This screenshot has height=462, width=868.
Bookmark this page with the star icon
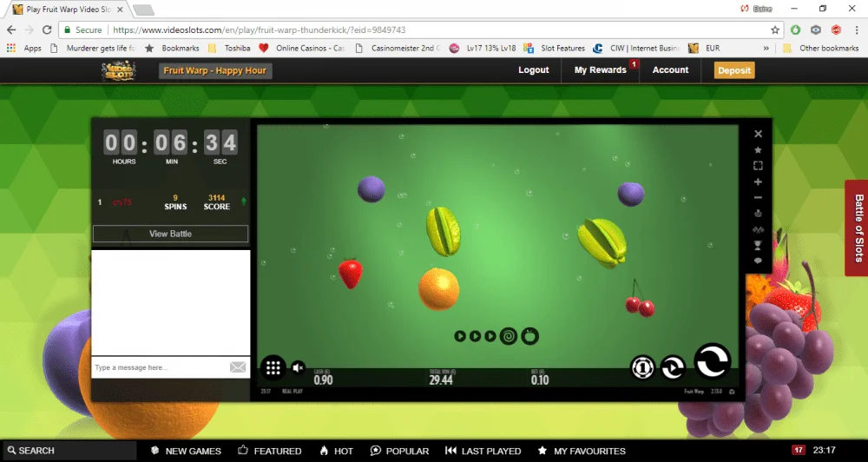(x=775, y=30)
